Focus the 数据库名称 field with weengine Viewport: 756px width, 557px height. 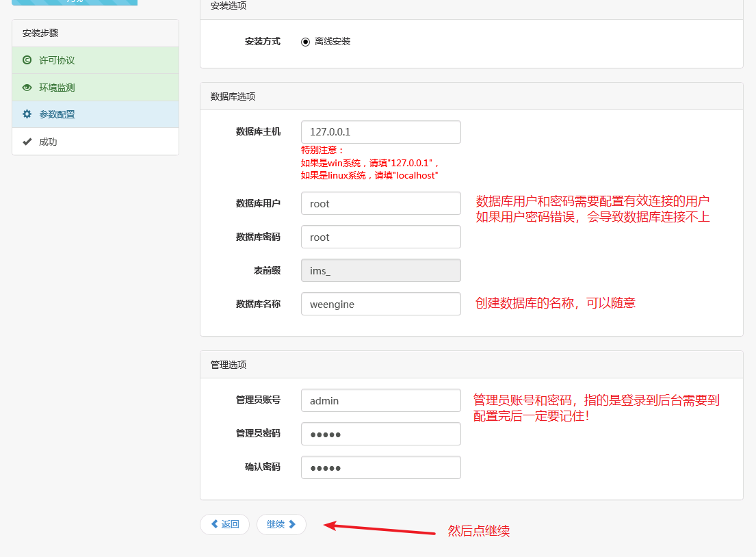click(381, 304)
